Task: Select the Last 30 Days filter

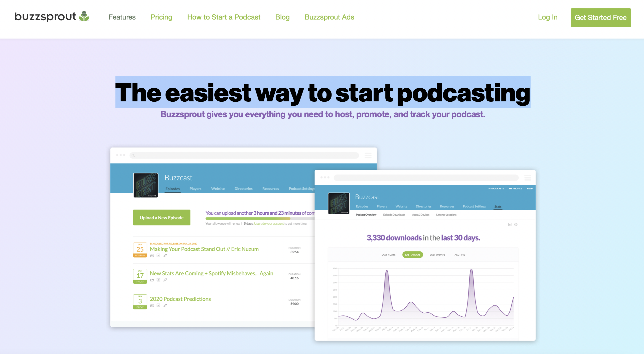Action: 412,255
